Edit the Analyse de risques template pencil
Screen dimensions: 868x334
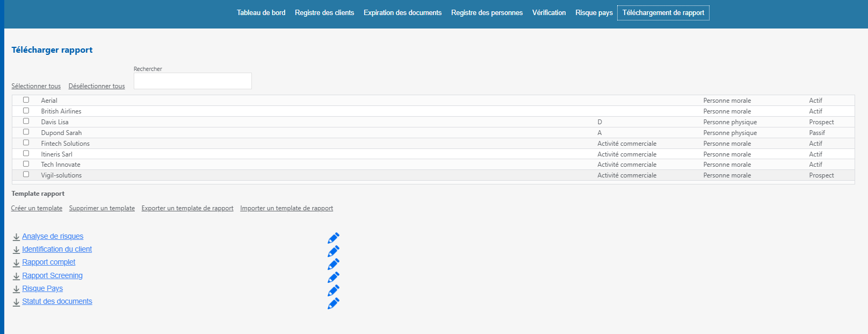coord(334,238)
